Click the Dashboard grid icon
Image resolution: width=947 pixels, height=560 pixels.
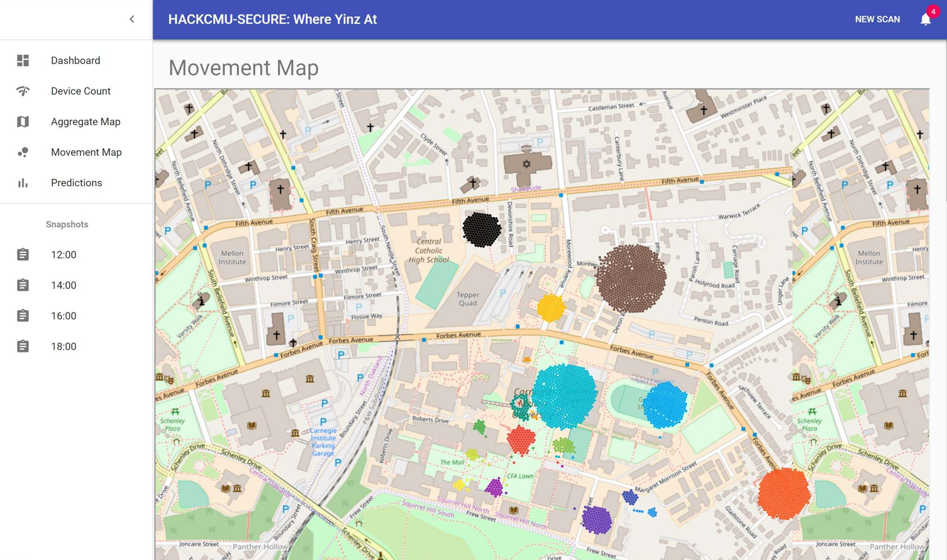(23, 61)
